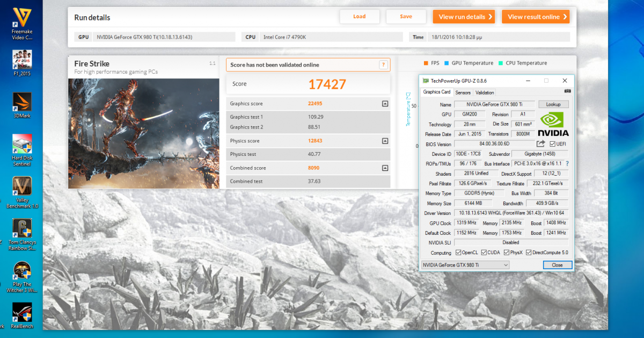644x338 pixels.
Task: Click the Combined score value 8090
Action: click(313, 168)
